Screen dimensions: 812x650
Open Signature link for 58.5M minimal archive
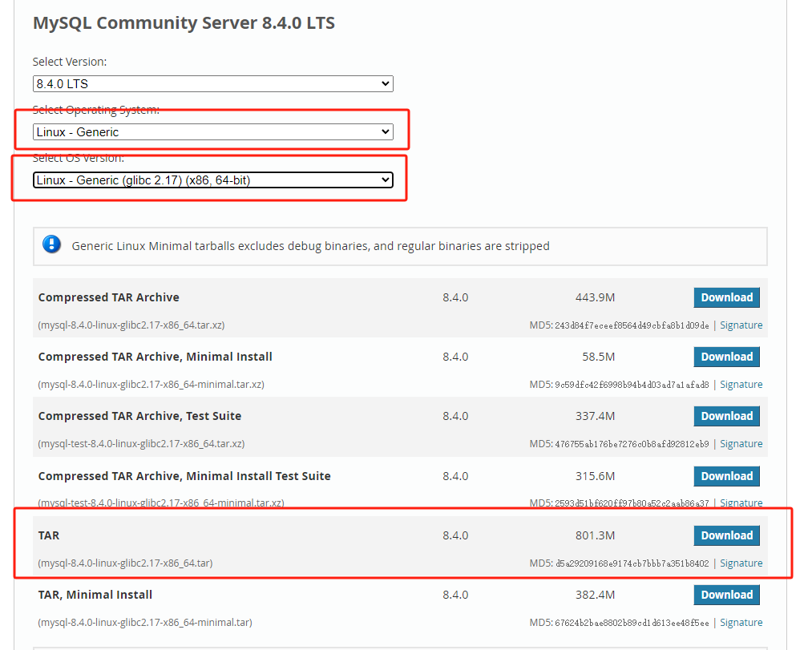tap(741, 385)
